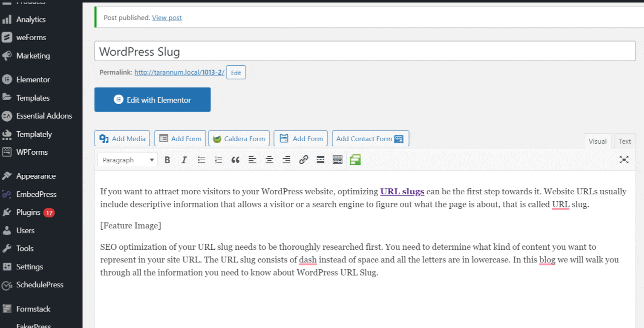Insert a bulleted list
The width and height of the screenshot is (644, 328).
click(201, 159)
